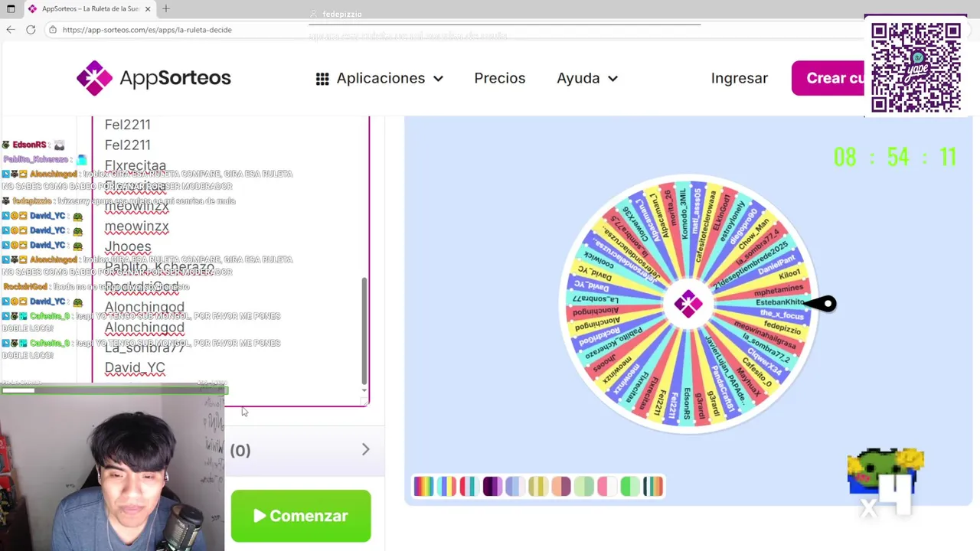Click the black pointer on the roulette wheel
Screen dimensions: 980x551
pyautogui.click(x=821, y=304)
